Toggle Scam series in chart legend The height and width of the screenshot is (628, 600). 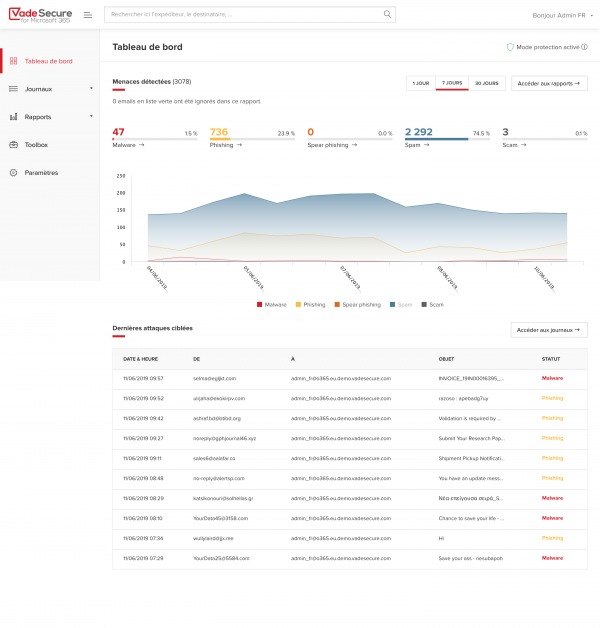[x=433, y=305]
